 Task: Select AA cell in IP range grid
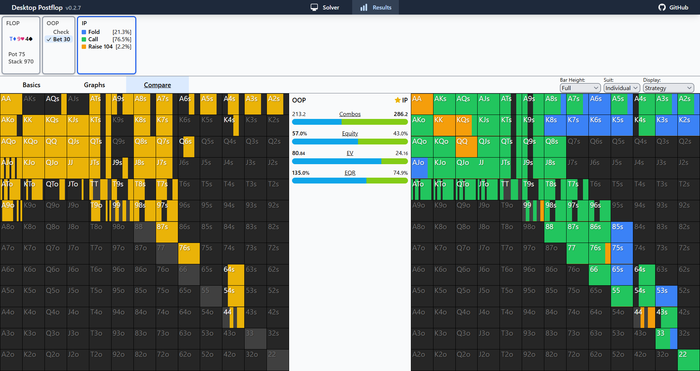422,104
